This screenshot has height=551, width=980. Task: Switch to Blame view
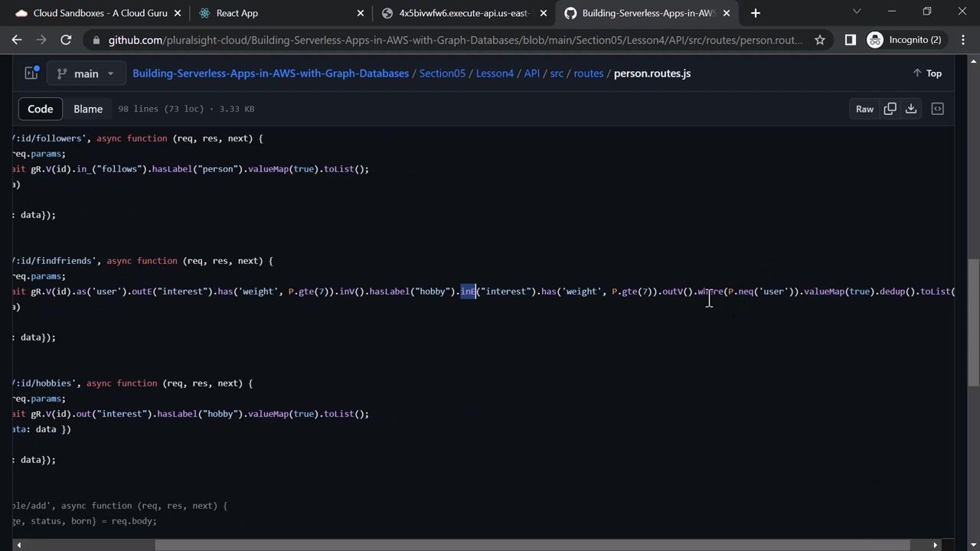[88, 109]
